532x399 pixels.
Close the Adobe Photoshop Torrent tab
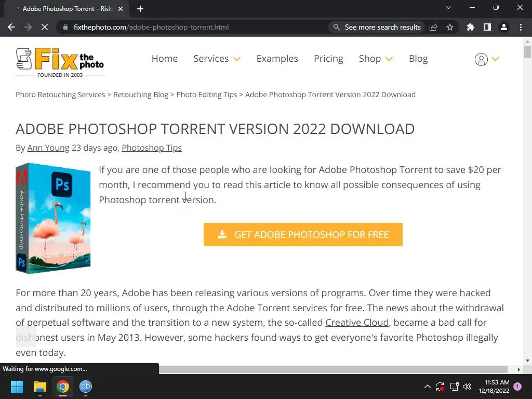[121, 9]
